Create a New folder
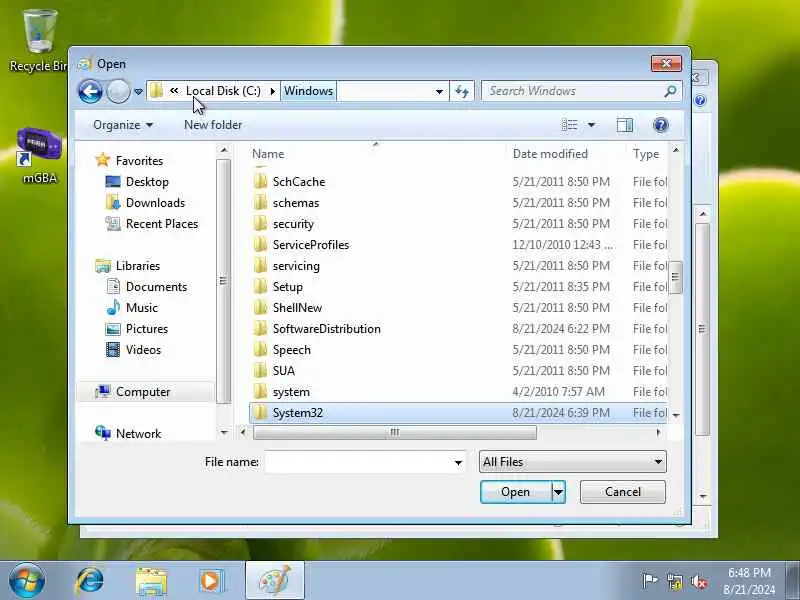 coord(213,125)
